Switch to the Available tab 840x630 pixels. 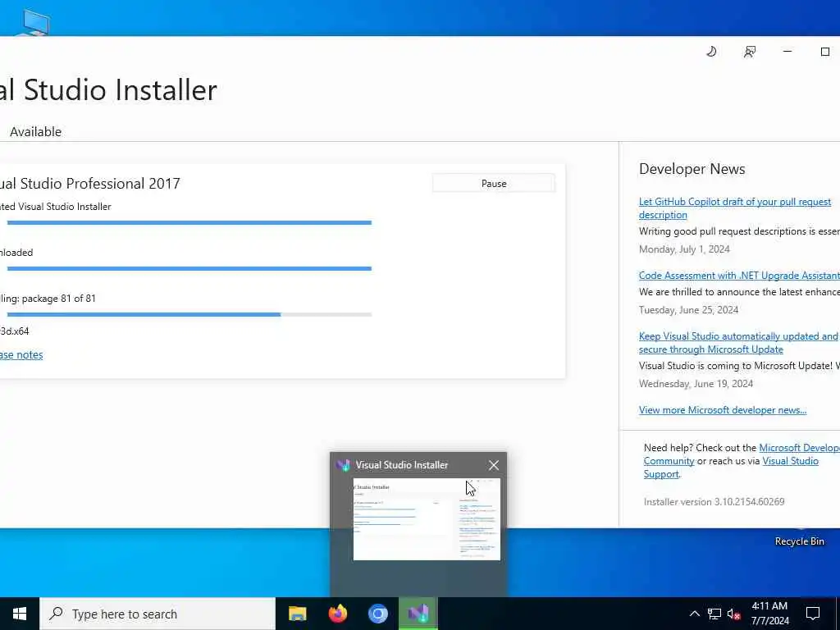click(x=35, y=132)
